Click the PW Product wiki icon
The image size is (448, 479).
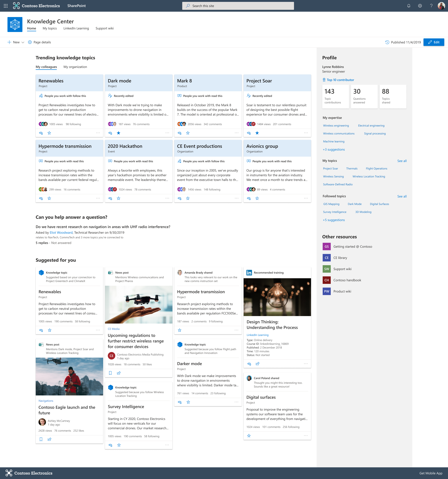(326, 291)
